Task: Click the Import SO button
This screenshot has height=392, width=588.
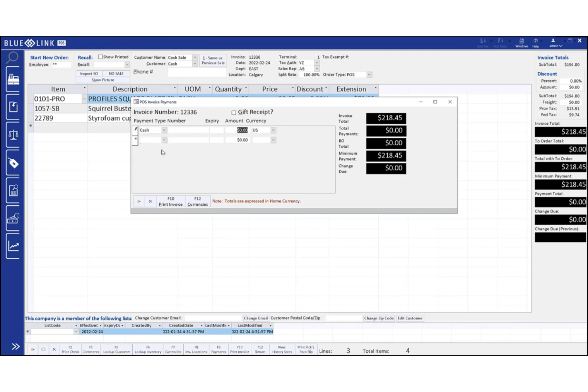Action: (x=89, y=73)
